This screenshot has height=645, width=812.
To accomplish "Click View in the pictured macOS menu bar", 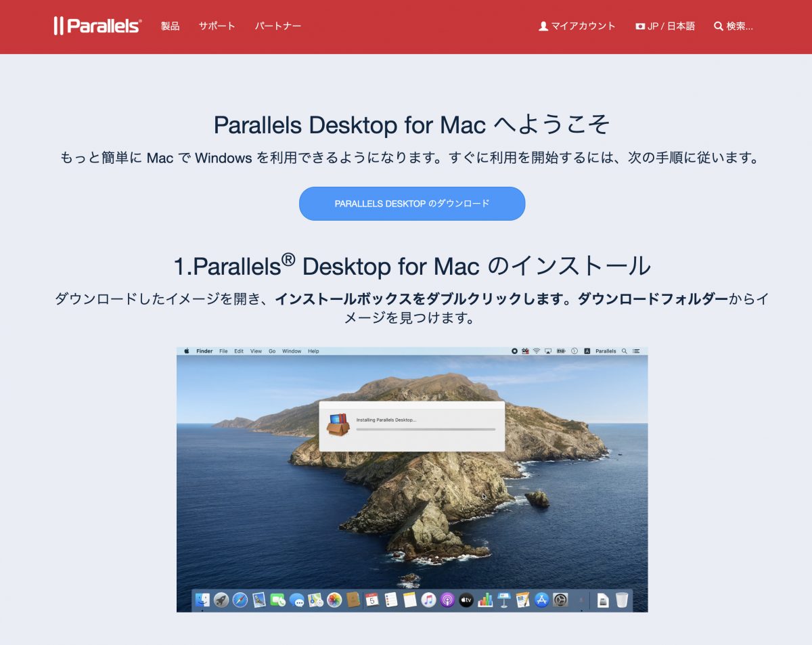I will tap(256, 351).
